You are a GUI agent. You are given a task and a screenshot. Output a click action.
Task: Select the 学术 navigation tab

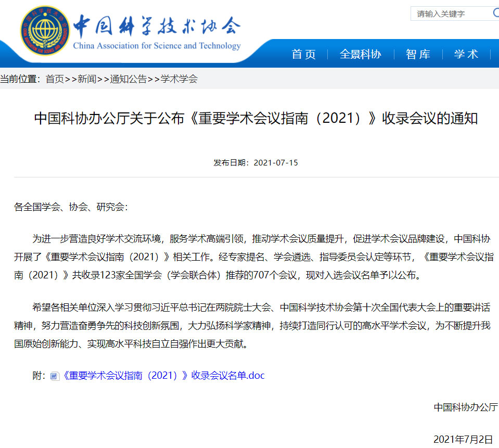[x=466, y=54]
